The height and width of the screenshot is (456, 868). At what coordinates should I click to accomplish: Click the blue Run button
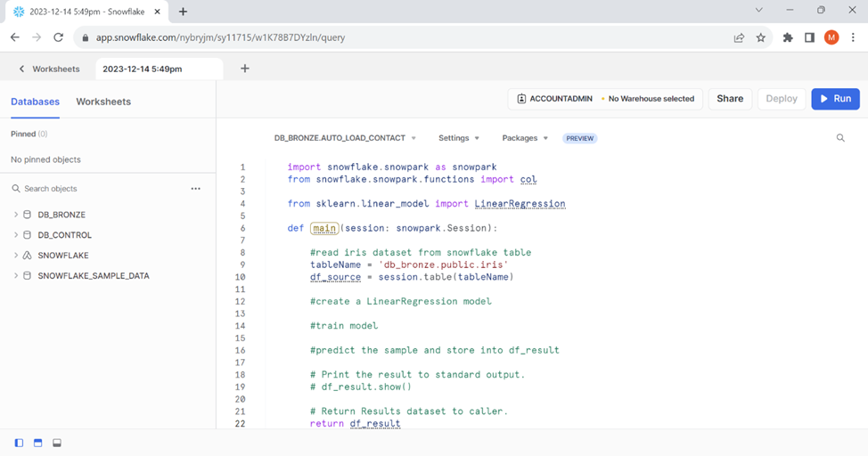tap(835, 99)
